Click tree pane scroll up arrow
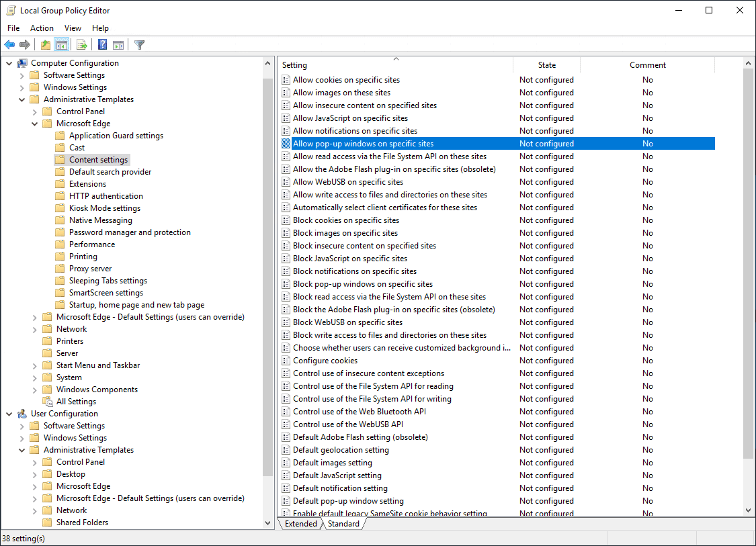756x546 pixels. pos(268,63)
